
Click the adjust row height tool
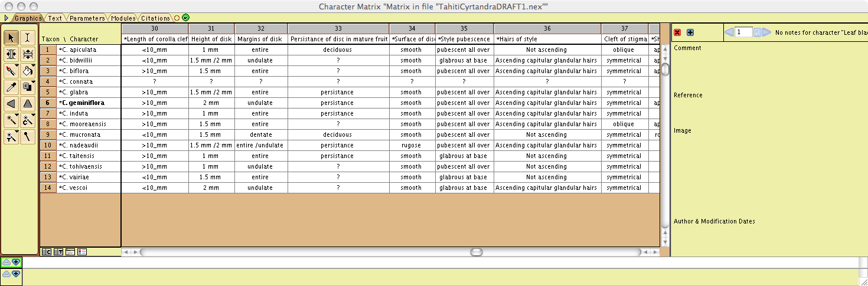(28, 54)
